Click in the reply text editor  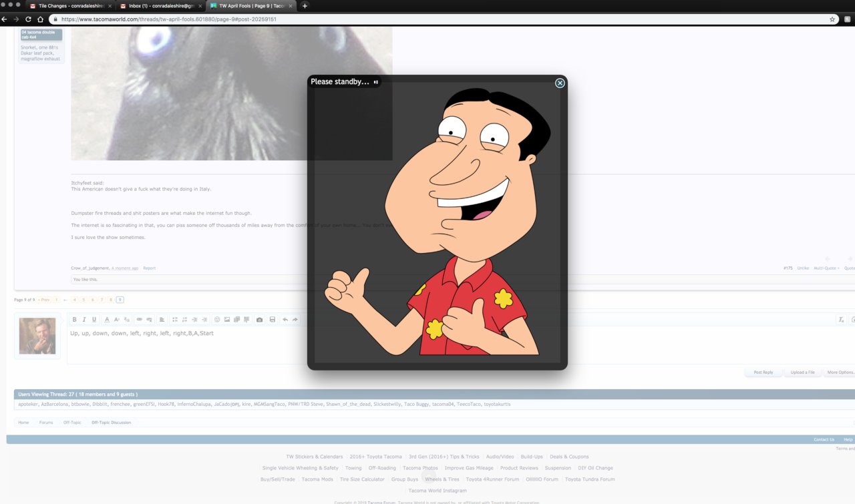coord(461,345)
